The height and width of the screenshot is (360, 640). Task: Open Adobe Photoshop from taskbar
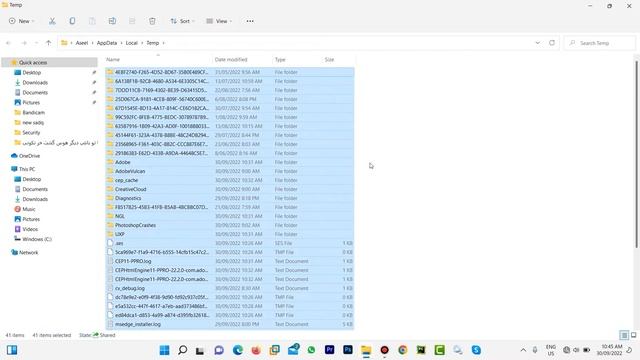(x=348, y=350)
